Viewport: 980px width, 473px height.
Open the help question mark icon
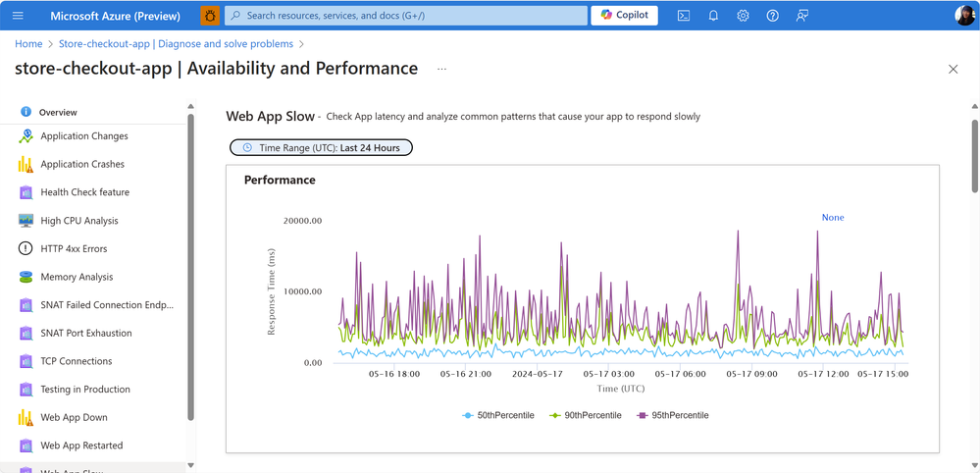772,16
